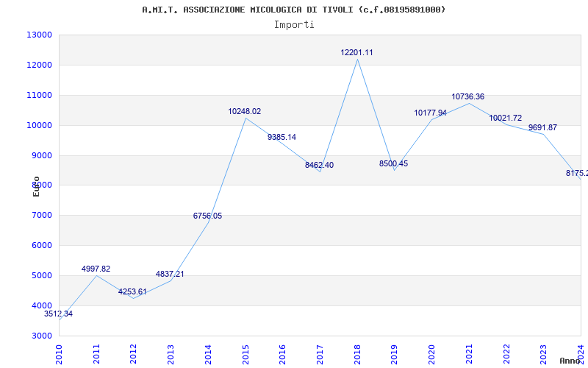Select the data label 10021.72
This screenshot has width=588, height=368.
[x=505, y=118]
